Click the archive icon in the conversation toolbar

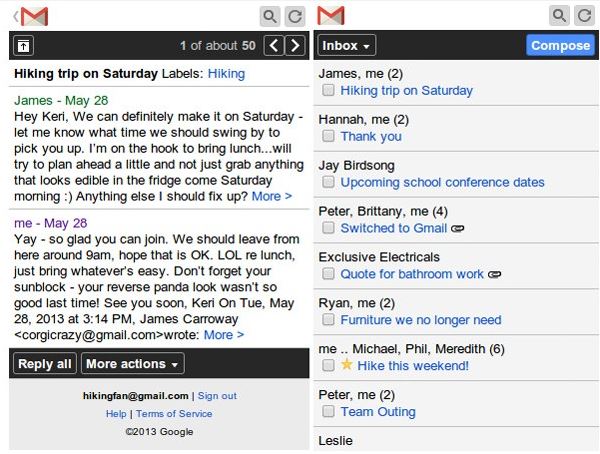point(24,46)
